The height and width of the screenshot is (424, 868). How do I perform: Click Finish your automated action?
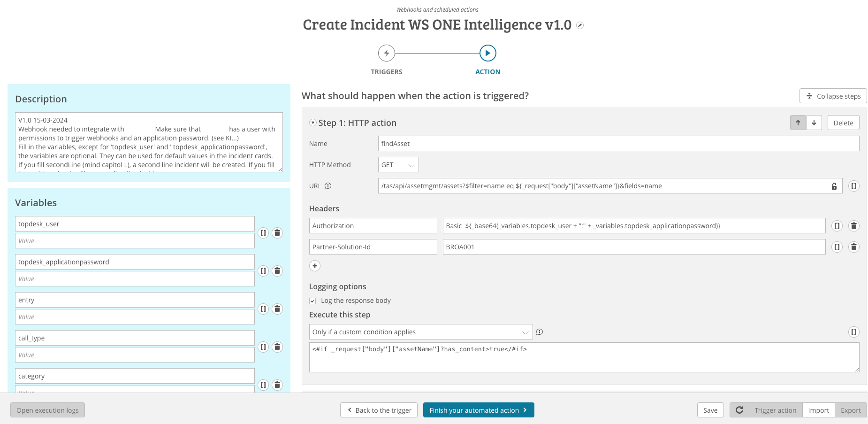(x=479, y=410)
